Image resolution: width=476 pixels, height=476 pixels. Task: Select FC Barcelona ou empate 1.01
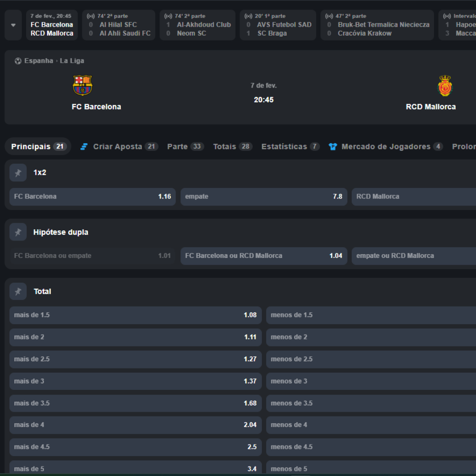(93, 256)
